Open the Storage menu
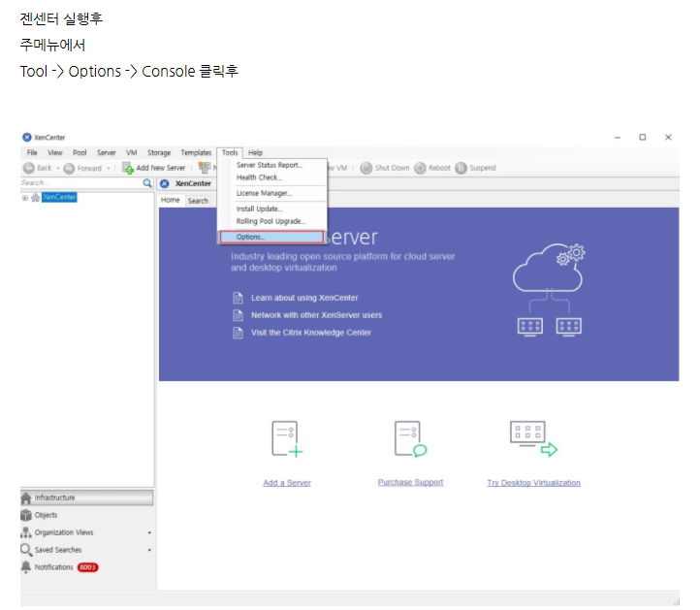Image resolution: width=700 pixels, height=610 pixels. tap(159, 152)
